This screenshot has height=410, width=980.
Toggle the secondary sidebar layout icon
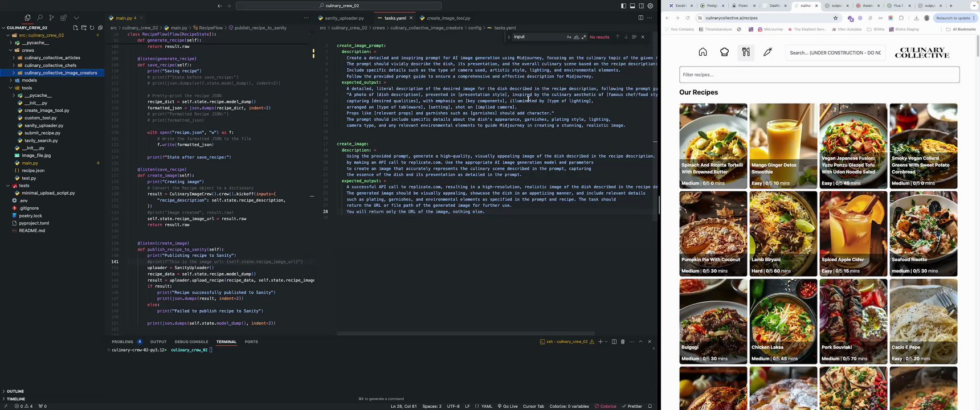[x=641, y=6]
